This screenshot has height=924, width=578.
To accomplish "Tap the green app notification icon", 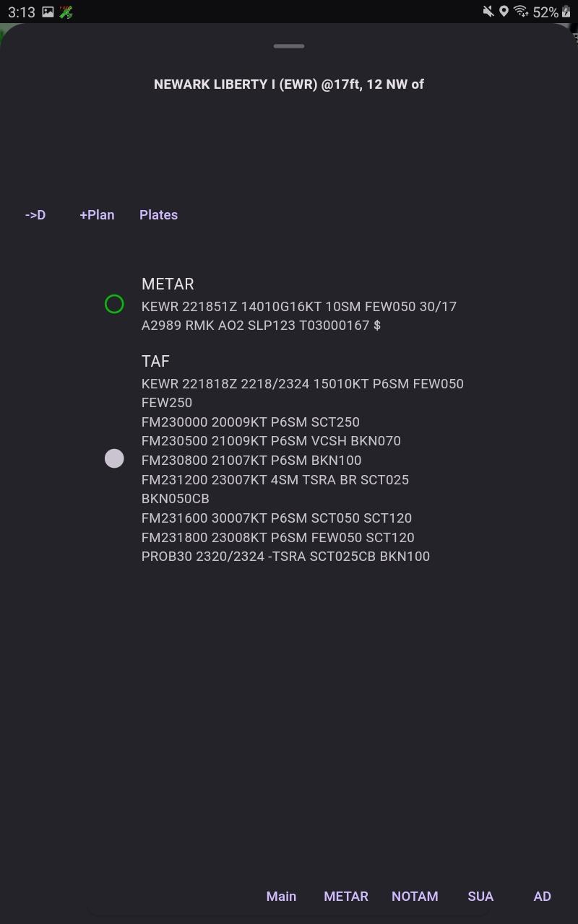I will click(x=66, y=12).
